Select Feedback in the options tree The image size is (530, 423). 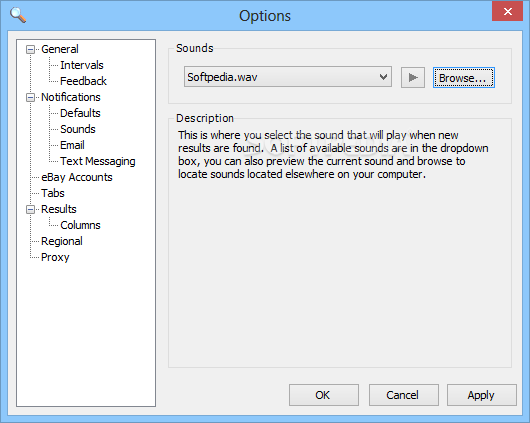(x=83, y=81)
